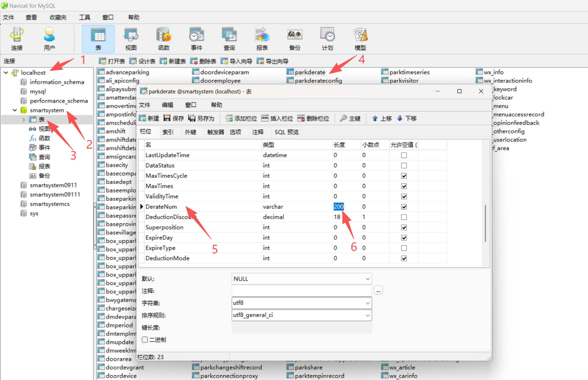Image resolution: width=588 pixels, height=380 pixels.
Task: Click 设计表 (Design Table) button
Action: pos(143,61)
